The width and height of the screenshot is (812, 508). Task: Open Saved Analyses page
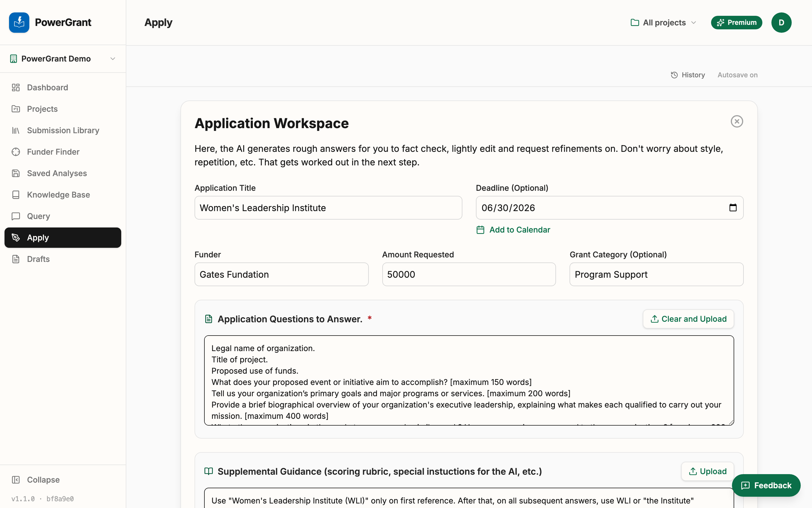coord(63,173)
